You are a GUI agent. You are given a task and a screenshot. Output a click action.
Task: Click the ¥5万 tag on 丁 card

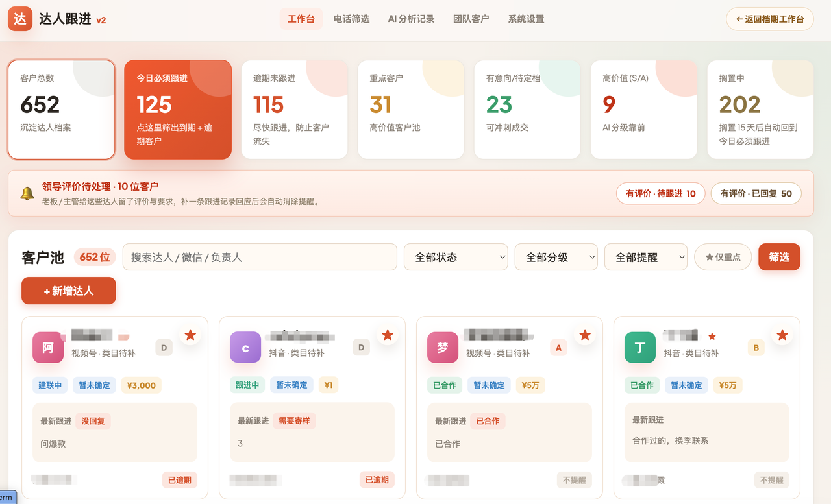[728, 385]
